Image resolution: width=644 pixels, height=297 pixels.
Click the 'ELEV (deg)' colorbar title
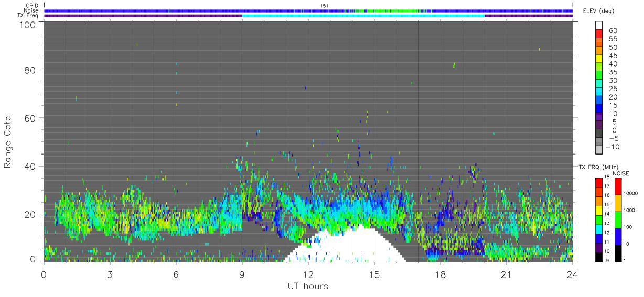coord(599,10)
